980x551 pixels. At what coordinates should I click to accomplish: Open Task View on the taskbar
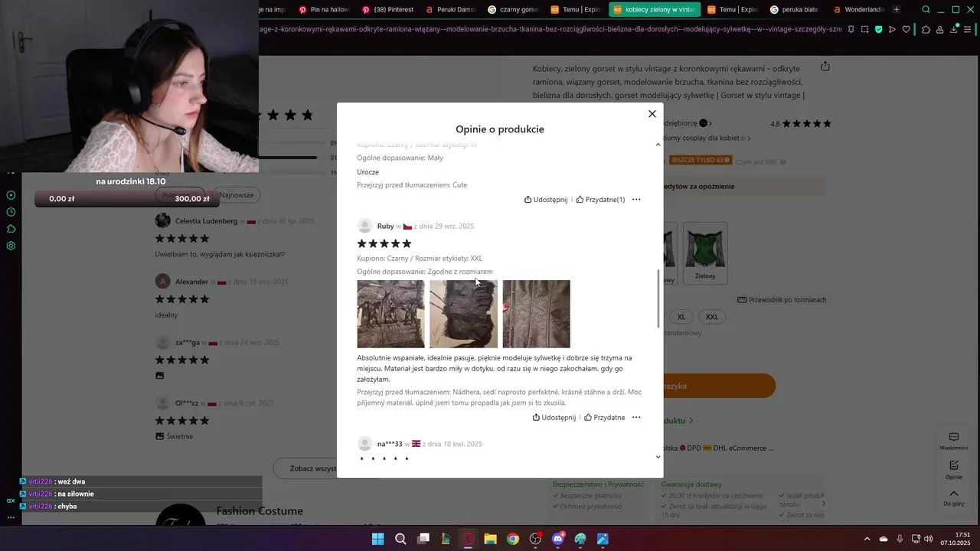coord(423,539)
